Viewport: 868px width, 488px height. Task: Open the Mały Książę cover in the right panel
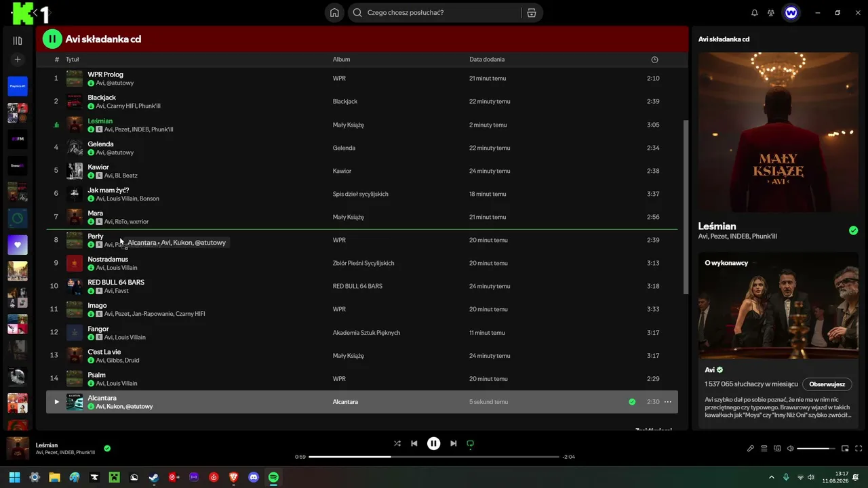(778, 132)
